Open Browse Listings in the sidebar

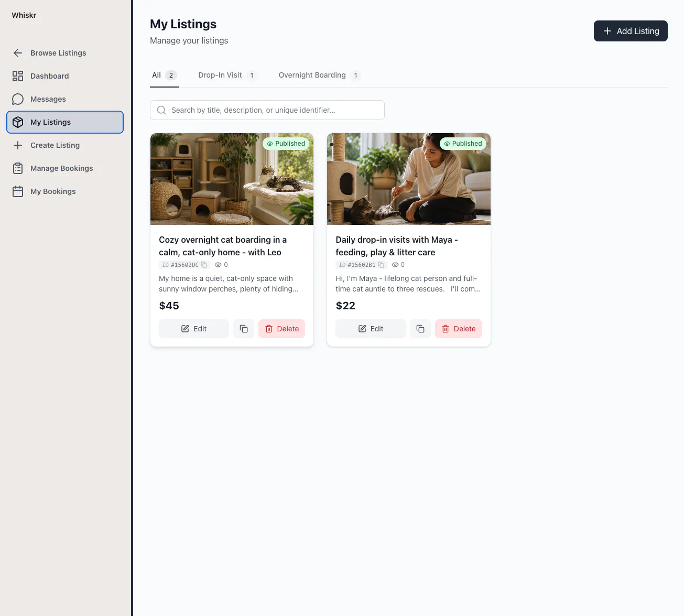point(65,53)
